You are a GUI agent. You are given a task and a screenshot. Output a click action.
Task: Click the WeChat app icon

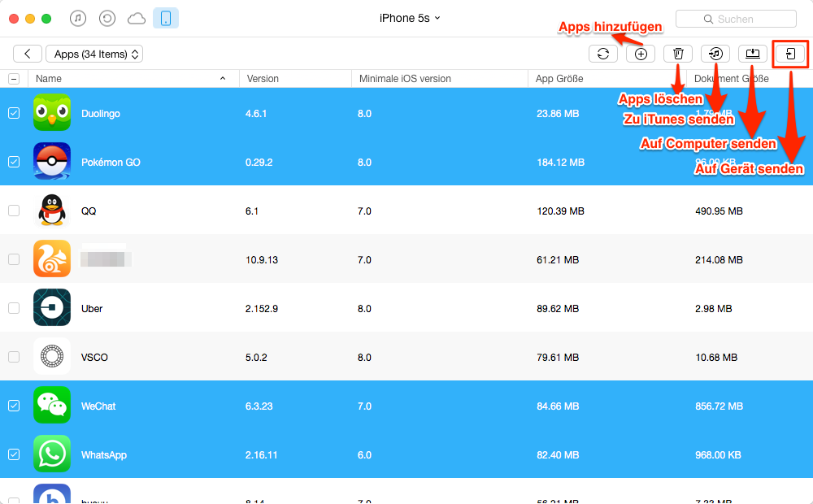pyautogui.click(x=52, y=405)
